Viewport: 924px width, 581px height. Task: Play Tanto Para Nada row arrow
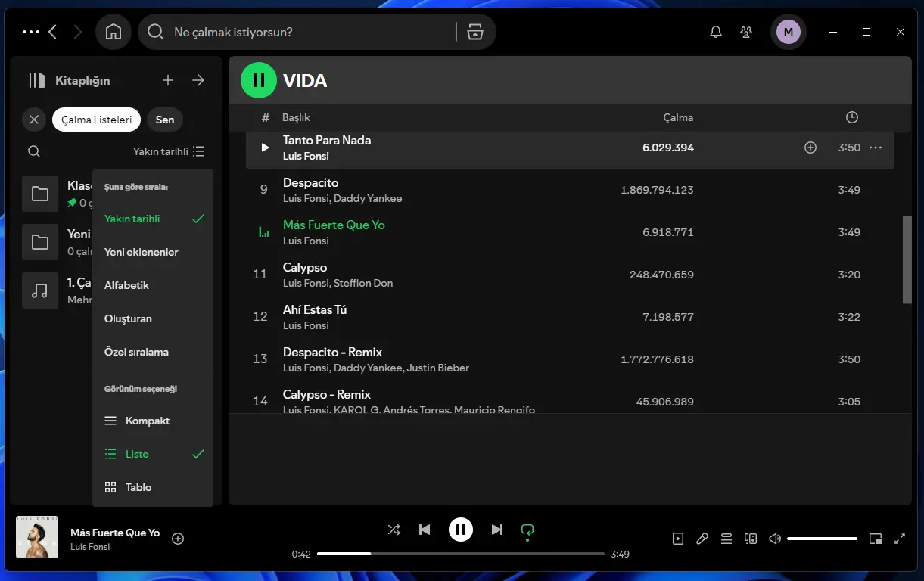click(265, 148)
